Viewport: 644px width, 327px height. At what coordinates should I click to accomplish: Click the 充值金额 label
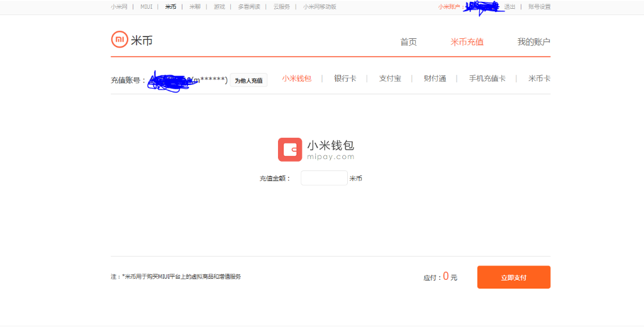[275, 179]
